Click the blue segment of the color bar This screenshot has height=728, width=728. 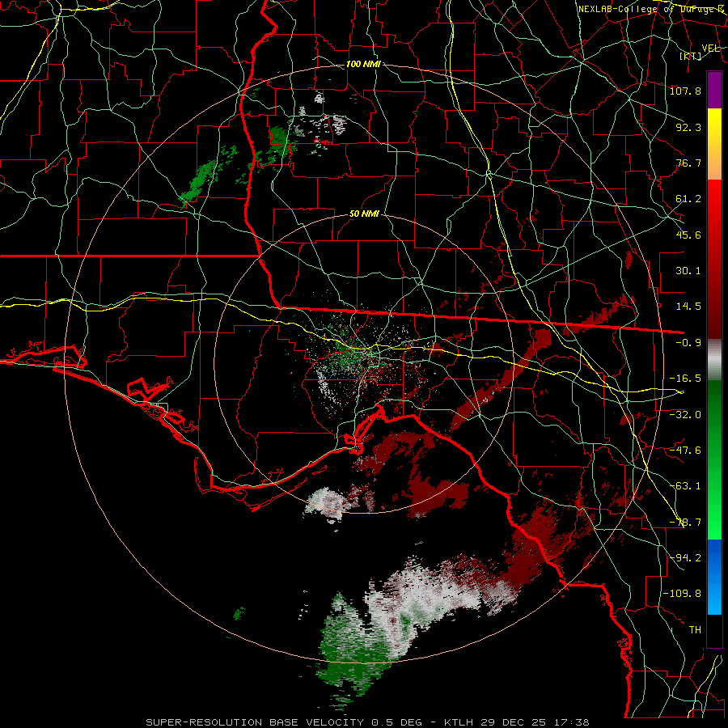coord(714,577)
